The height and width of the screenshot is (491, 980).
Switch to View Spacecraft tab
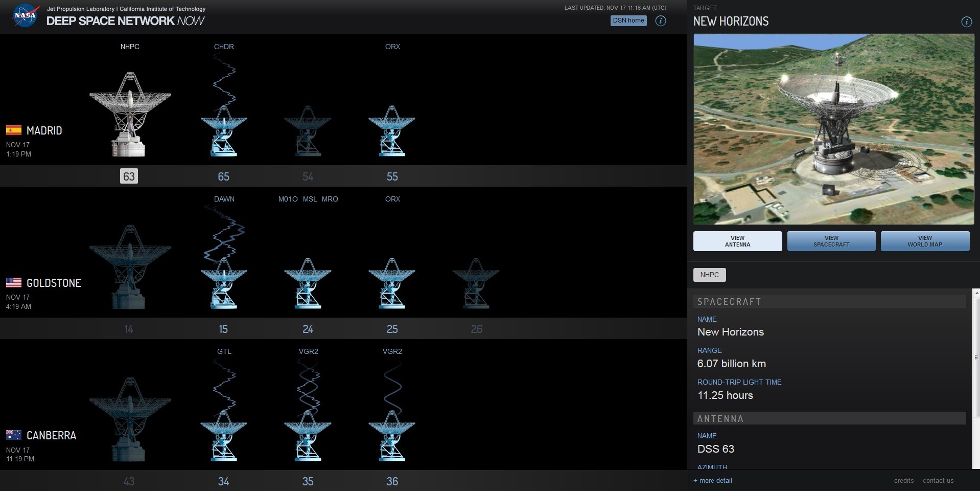click(831, 241)
